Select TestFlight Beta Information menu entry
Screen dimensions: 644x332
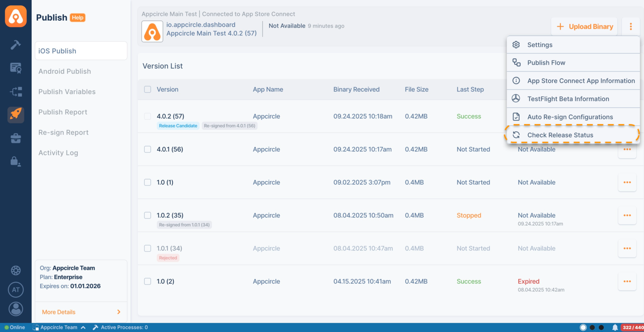(x=568, y=99)
